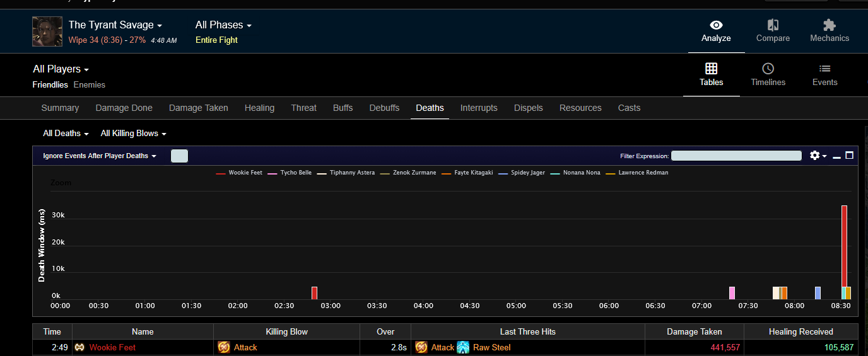Click The Tyrant Savage boss portrait
This screenshot has width=868, height=356.
tap(47, 32)
